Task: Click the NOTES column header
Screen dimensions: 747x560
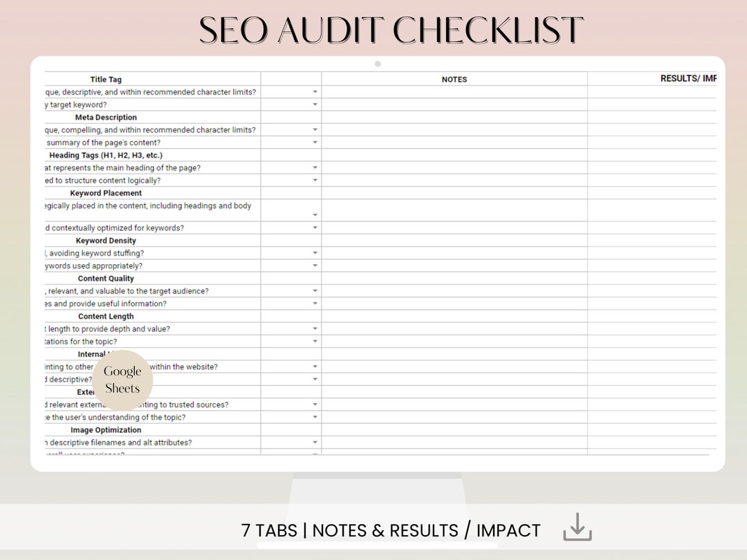Action: [x=454, y=79]
